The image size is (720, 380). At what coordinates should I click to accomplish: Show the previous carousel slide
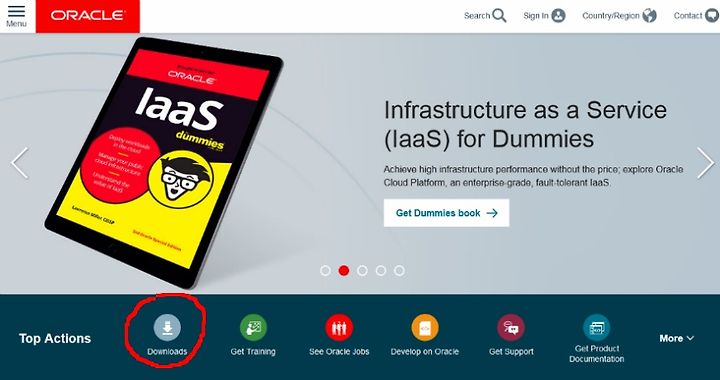[x=20, y=163]
